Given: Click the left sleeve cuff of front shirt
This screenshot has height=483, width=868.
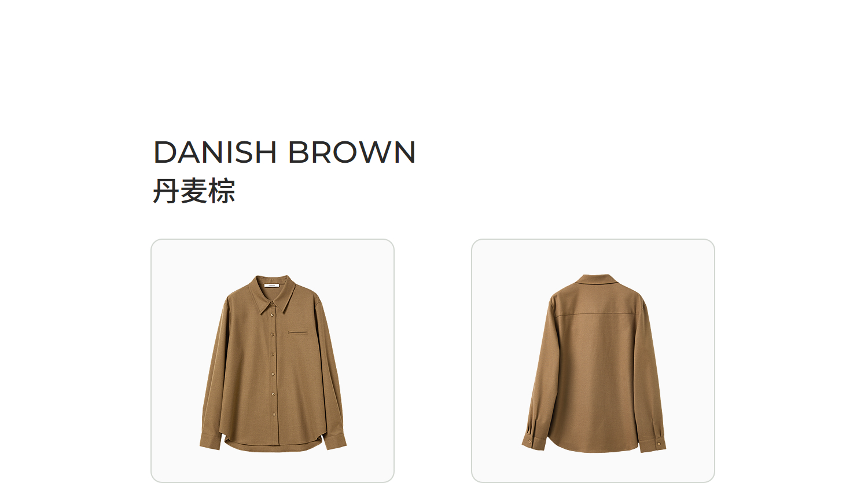Looking at the screenshot, I should [x=211, y=441].
